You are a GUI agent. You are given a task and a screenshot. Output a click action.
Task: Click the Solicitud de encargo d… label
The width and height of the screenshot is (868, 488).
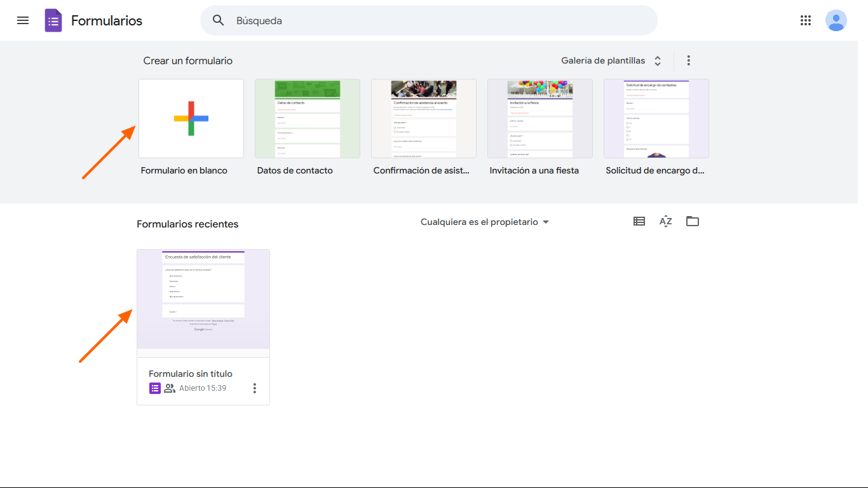[x=655, y=170]
